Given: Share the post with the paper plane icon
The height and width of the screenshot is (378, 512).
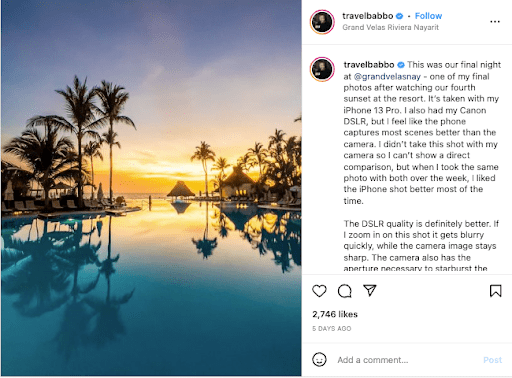Looking at the screenshot, I should click(x=370, y=290).
